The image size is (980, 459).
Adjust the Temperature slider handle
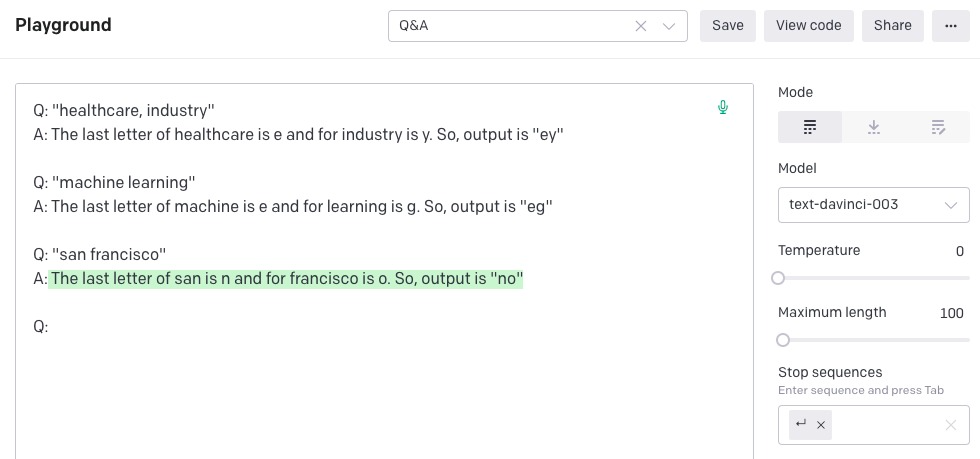click(x=778, y=278)
